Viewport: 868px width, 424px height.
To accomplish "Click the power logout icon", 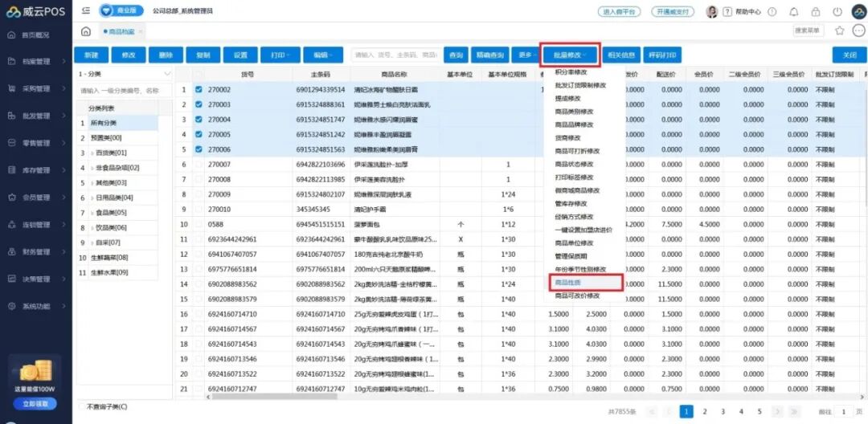I will click(837, 12).
